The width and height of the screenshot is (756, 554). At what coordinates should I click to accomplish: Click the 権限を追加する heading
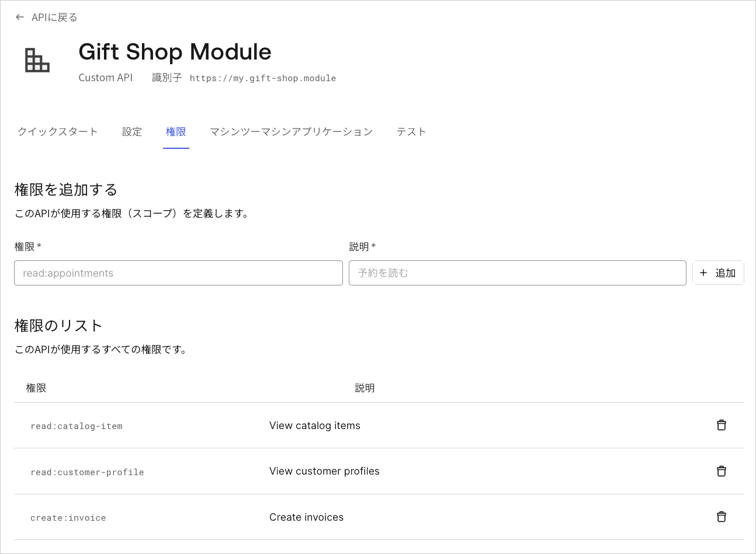click(x=66, y=190)
